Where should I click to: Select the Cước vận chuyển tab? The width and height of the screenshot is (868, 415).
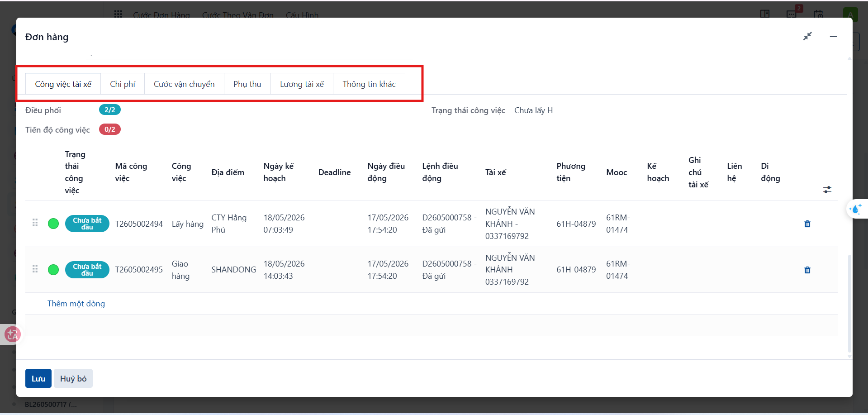pos(184,84)
